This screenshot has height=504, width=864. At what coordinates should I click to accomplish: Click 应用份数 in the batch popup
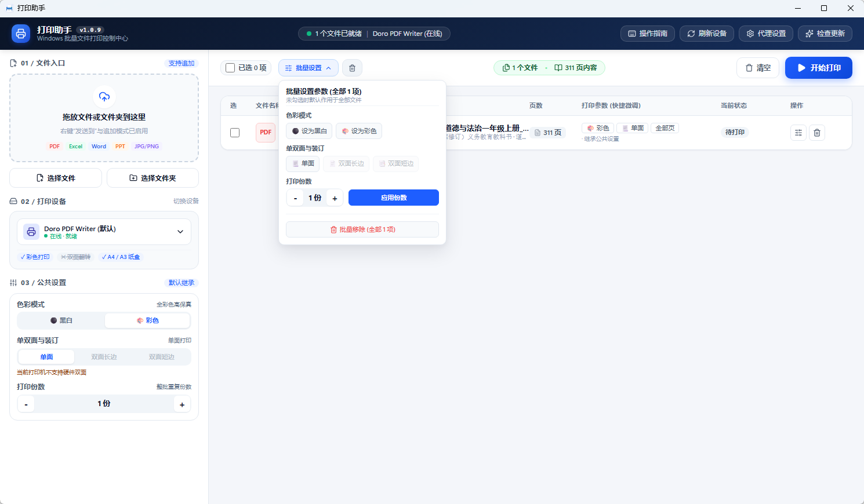pos(394,198)
